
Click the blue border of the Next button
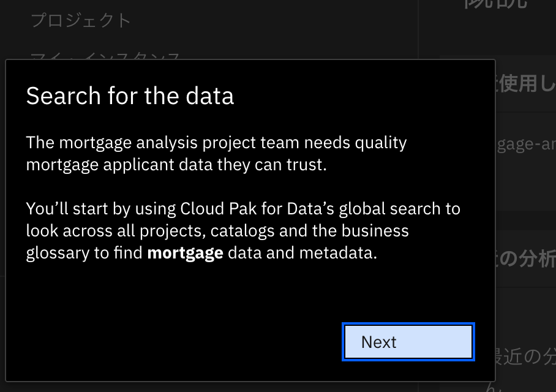coord(408,325)
